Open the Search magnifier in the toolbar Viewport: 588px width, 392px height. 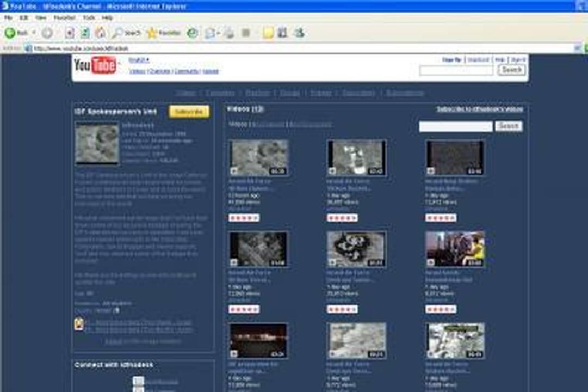(x=126, y=33)
